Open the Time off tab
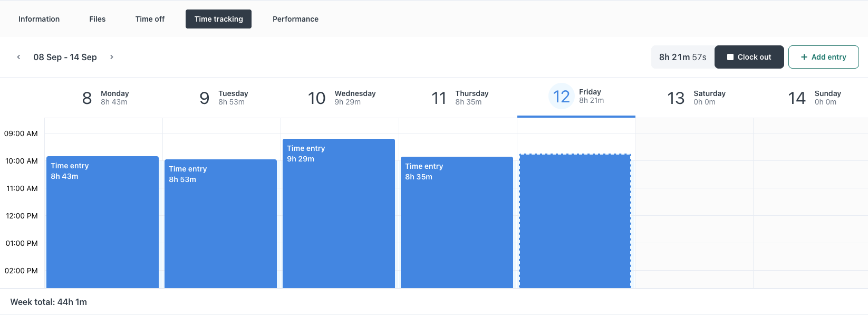Viewport: 868px width, 315px height. (x=150, y=19)
